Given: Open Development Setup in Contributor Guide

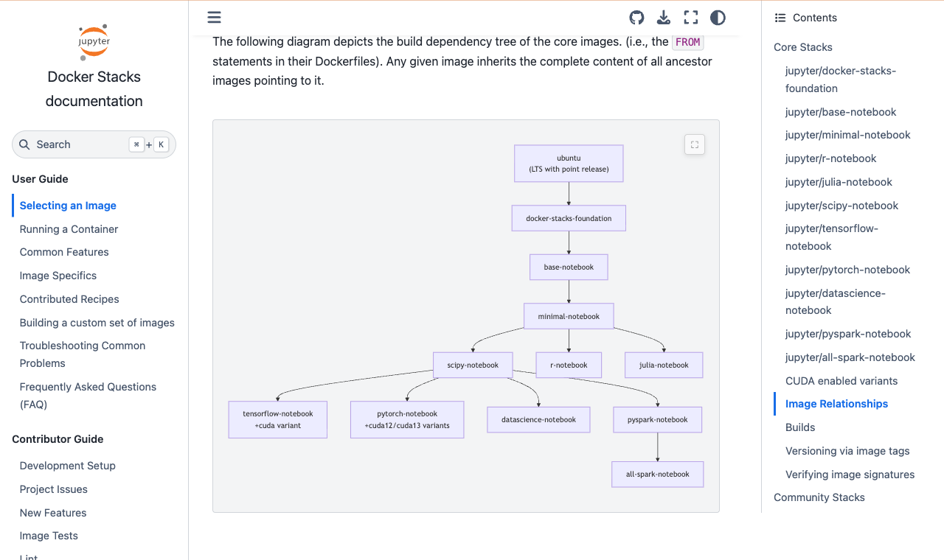Looking at the screenshot, I should (68, 466).
